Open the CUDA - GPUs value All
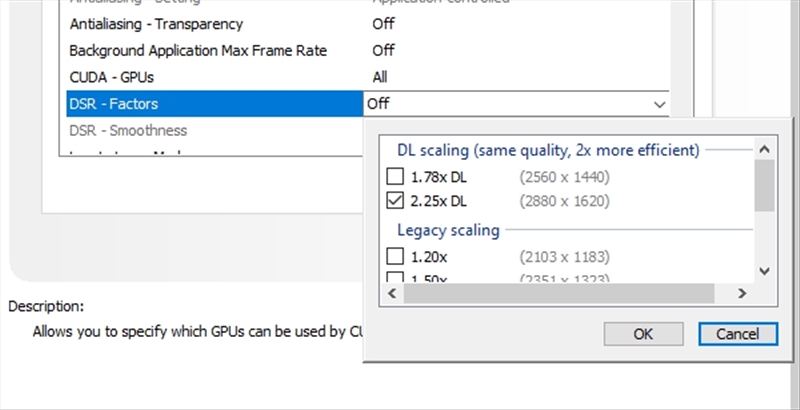The height and width of the screenshot is (410, 800). (380, 77)
